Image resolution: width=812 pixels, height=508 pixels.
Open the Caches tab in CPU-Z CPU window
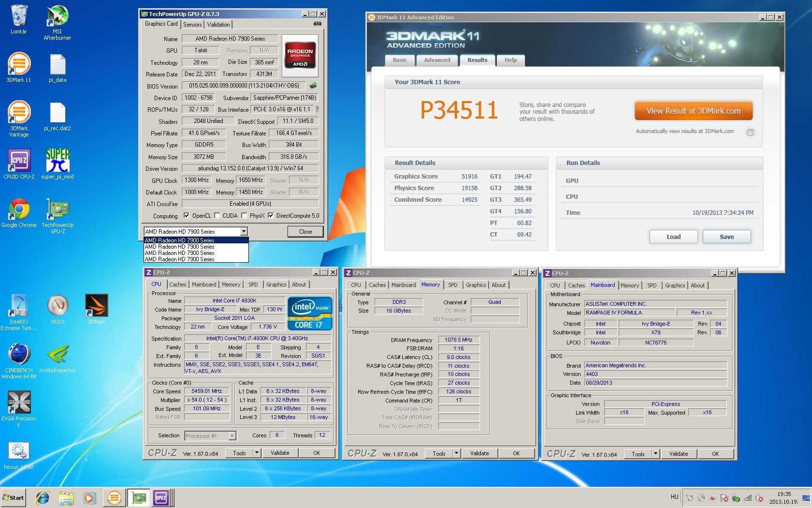(177, 284)
